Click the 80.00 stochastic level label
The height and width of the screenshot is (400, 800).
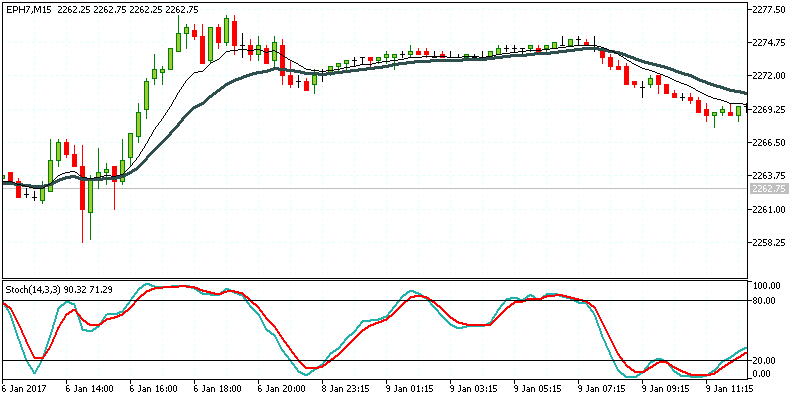point(767,300)
